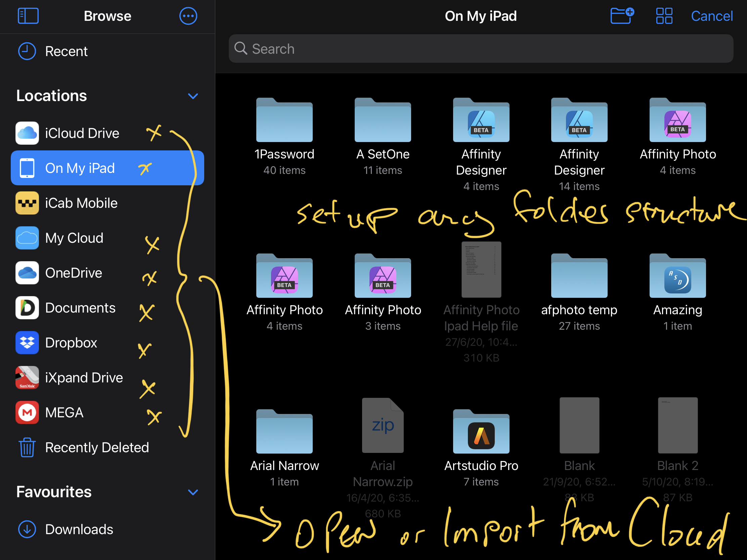This screenshot has width=747, height=560.
Task: Open Affinity Designer folder with 4 items
Action: pos(481,120)
